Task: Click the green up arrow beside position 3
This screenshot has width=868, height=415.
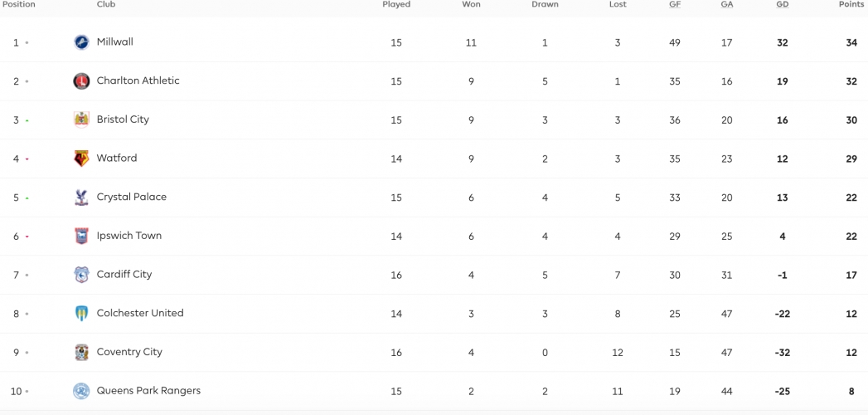Action: pyautogui.click(x=27, y=120)
